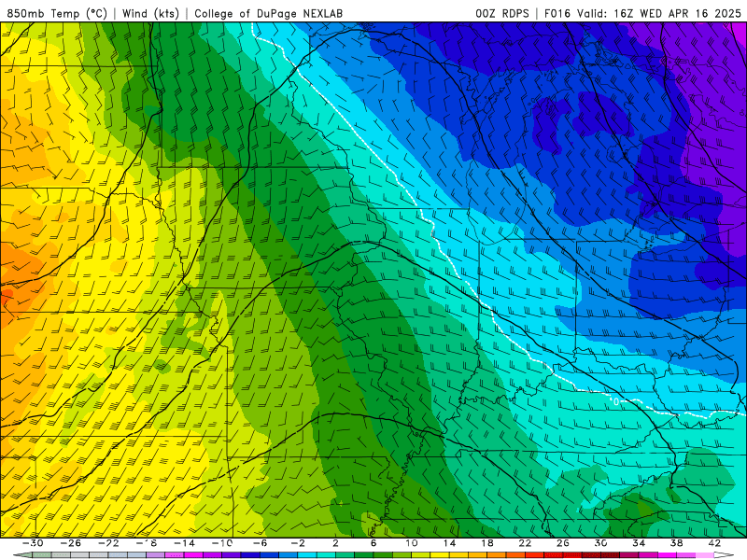Click the '6' colorbar tick label
Viewport: 747px width, 560px height.
pyautogui.click(x=373, y=543)
